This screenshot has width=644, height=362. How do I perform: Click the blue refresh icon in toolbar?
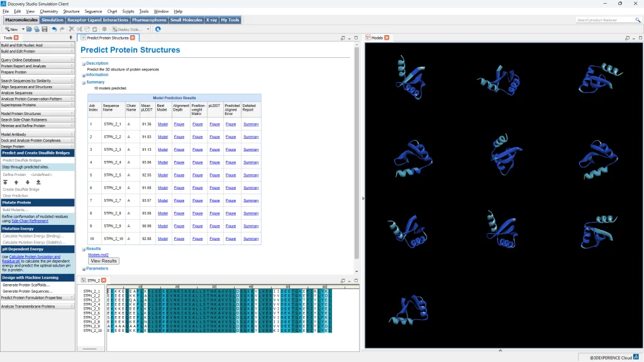pos(158,29)
